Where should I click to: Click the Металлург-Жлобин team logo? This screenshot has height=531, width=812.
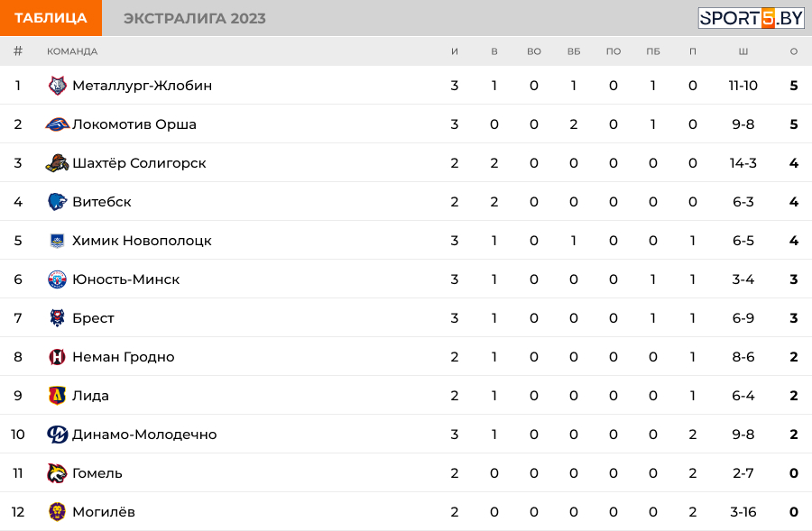[x=57, y=86]
